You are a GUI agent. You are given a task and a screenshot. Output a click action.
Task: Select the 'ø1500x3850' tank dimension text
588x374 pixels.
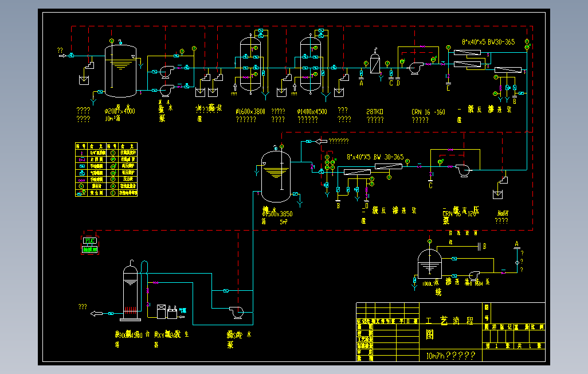click(277, 213)
